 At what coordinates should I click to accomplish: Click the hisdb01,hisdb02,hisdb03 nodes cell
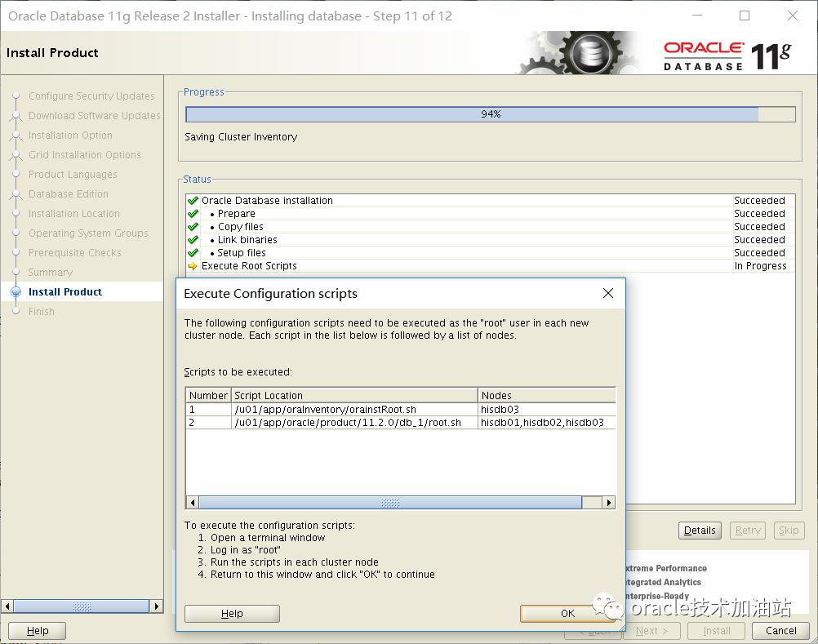click(547, 422)
